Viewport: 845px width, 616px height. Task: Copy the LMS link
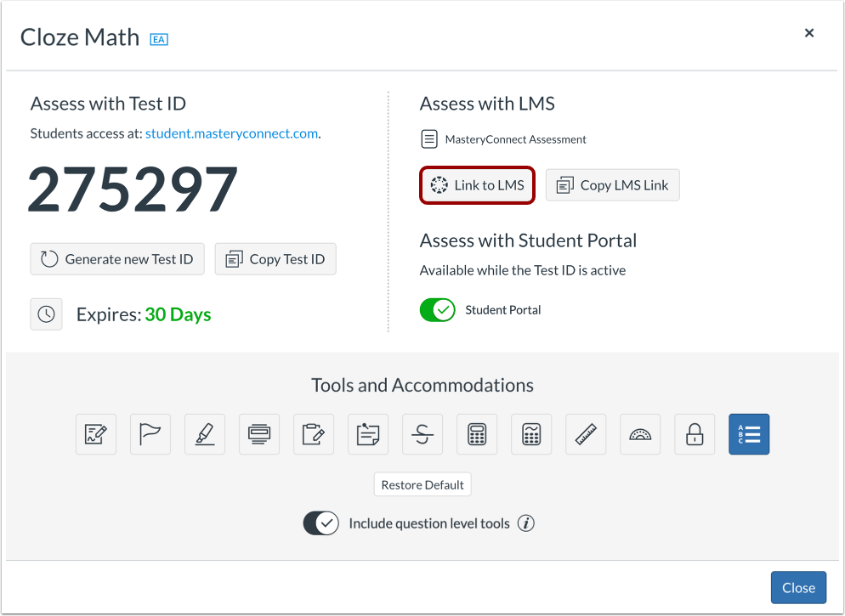[612, 184]
